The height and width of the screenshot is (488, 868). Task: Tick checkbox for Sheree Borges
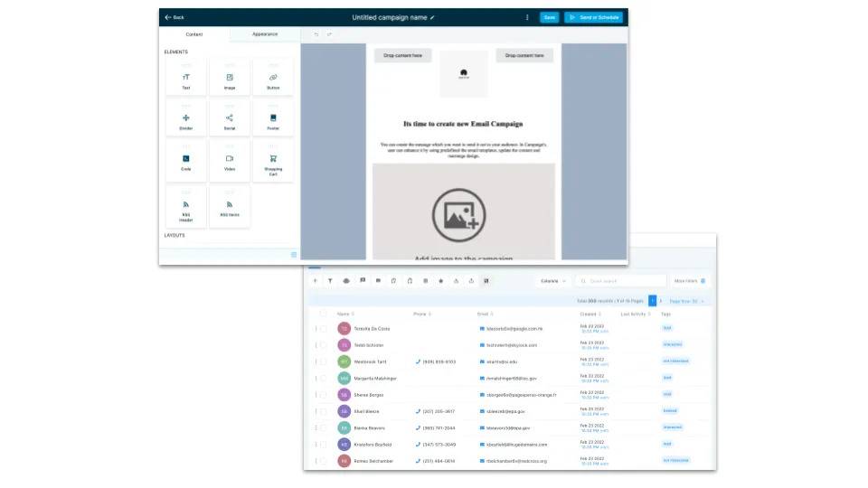click(324, 395)
